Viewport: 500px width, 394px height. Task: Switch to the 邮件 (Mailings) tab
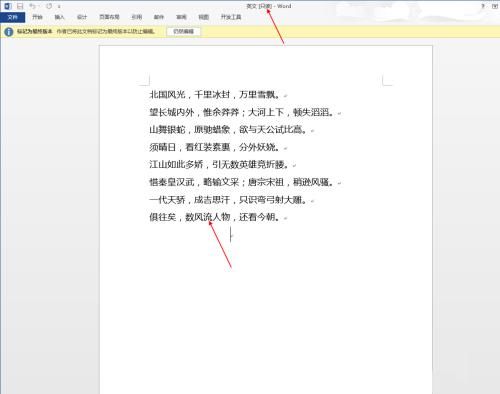[159, 17]
